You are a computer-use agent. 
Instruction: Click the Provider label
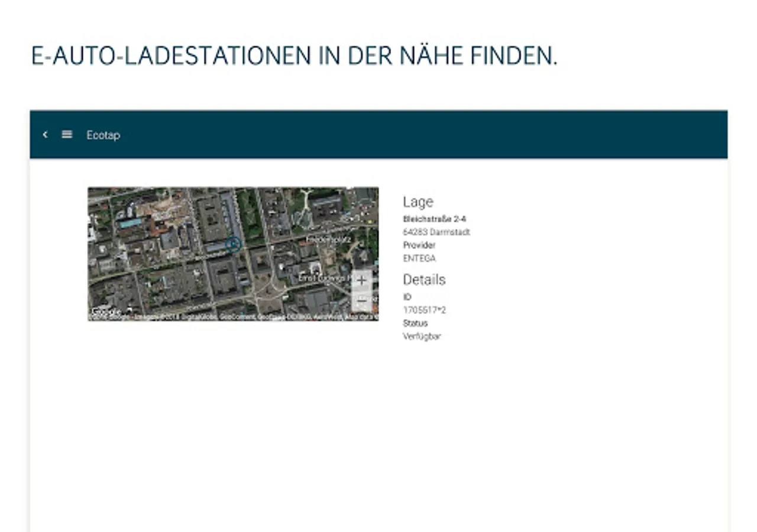click(419, 245)
